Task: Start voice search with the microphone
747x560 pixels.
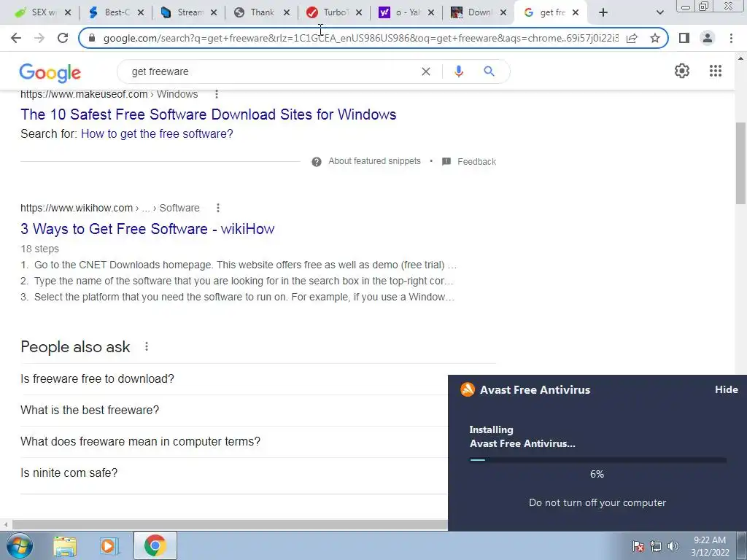Action: tap(459, 71)
